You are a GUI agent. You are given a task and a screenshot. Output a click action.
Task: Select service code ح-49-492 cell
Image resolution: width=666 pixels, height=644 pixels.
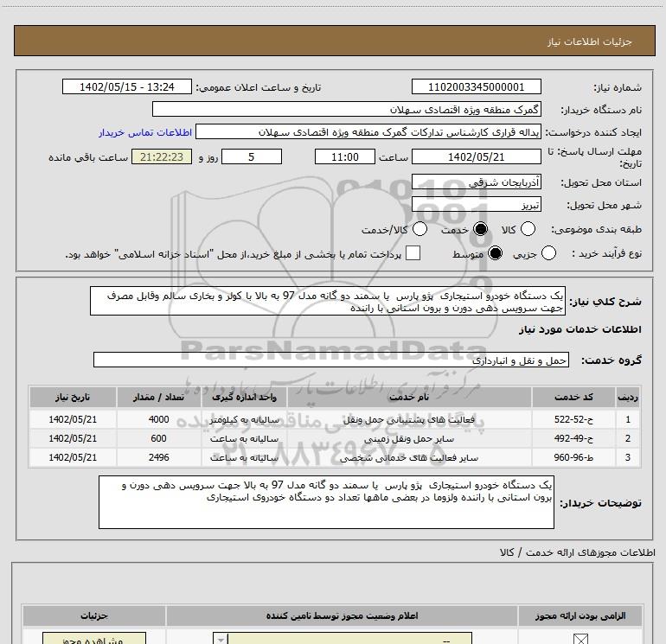point(573,438)
